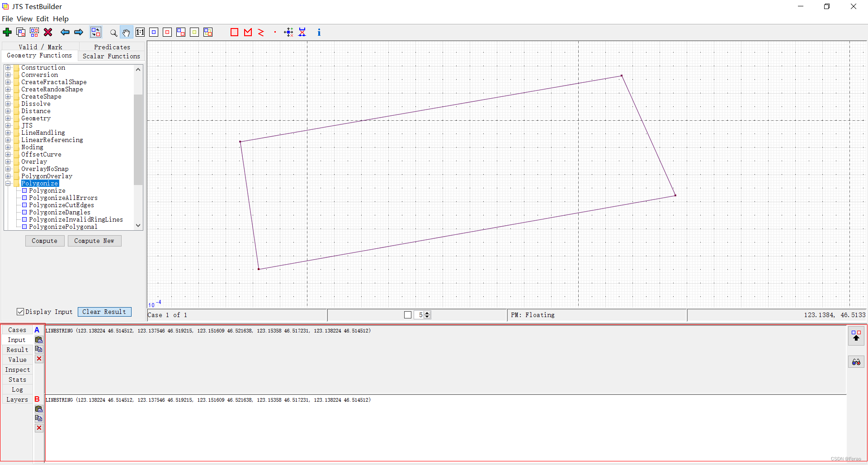The image size is (868, 465).
Task: Switch to the Valid / Mark tab
Action: click(41, 47)
